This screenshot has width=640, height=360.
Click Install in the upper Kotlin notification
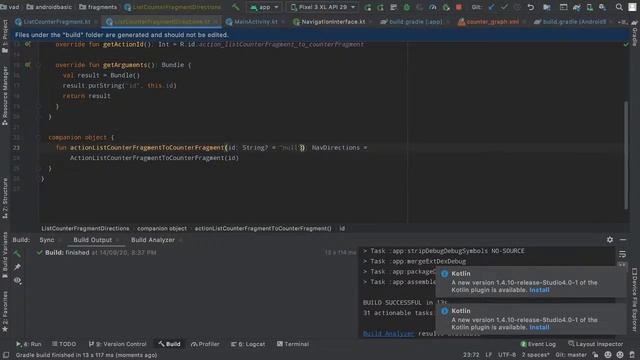point(539,290)
